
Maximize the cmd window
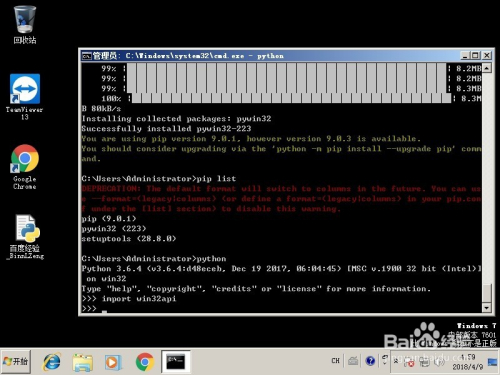point(476,55)
